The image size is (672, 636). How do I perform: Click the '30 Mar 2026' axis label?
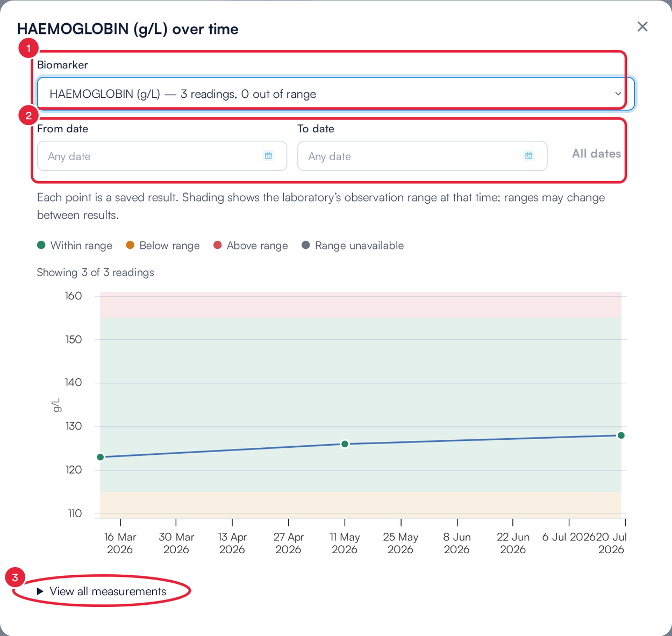pyautogui.click(x=176, y=543)
